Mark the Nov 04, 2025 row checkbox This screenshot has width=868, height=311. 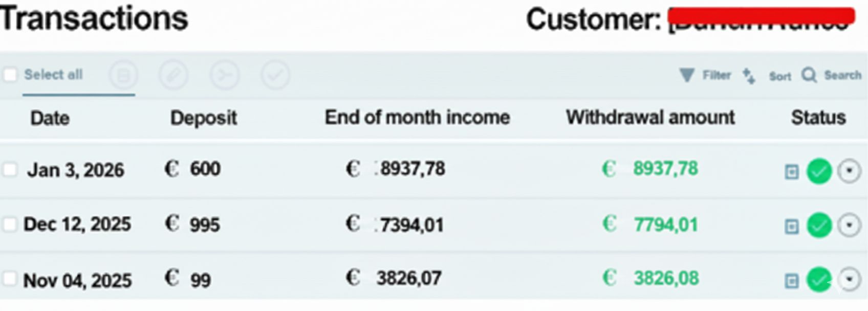pyautogui.click(x=10, y=279)
